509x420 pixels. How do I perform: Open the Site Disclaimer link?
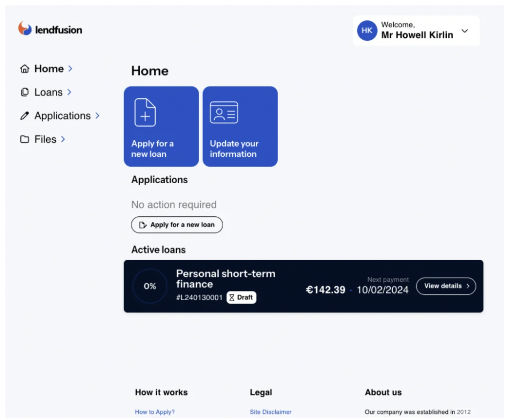tap(270, 412)
